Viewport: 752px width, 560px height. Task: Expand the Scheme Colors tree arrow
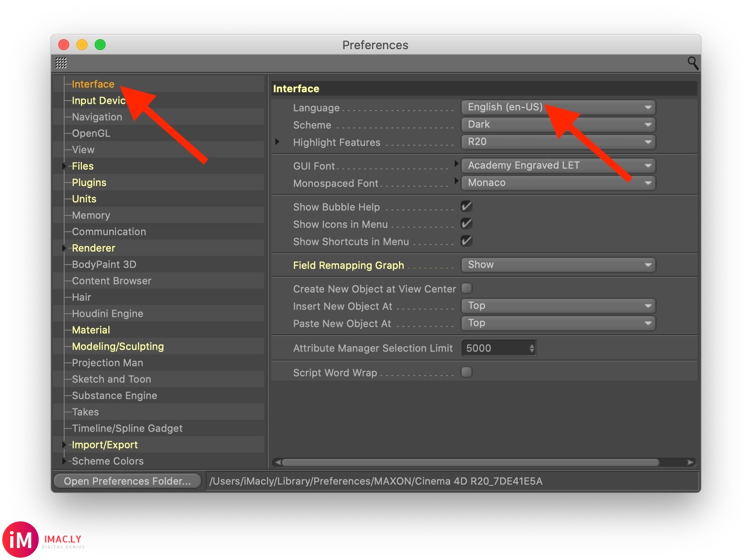pos(64,461)
